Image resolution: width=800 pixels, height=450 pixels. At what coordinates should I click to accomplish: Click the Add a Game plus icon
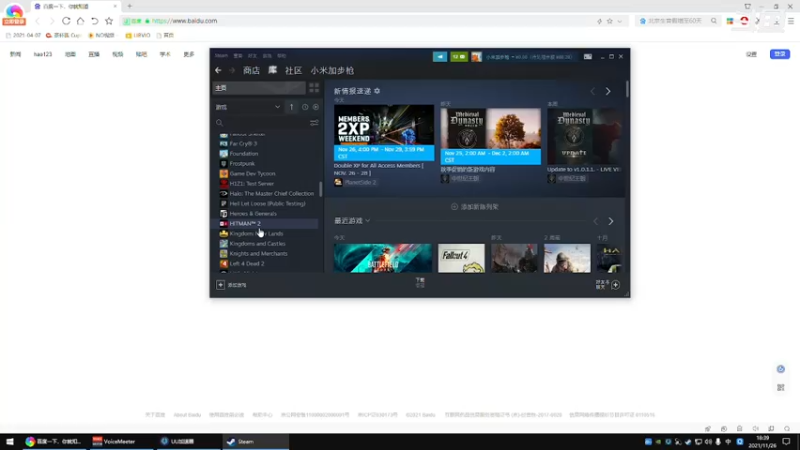(x=220, y=285)
